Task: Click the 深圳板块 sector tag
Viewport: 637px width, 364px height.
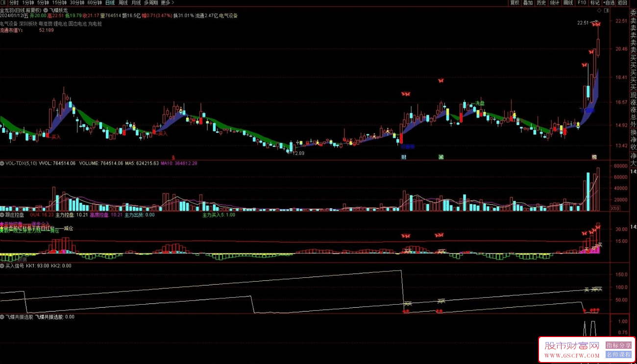Action: pyautogui.click(x=28, y=23)
